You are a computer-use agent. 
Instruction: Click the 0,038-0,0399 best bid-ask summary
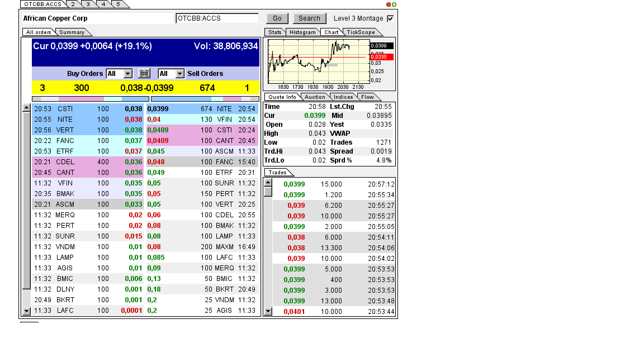click(x=146, y=88)
